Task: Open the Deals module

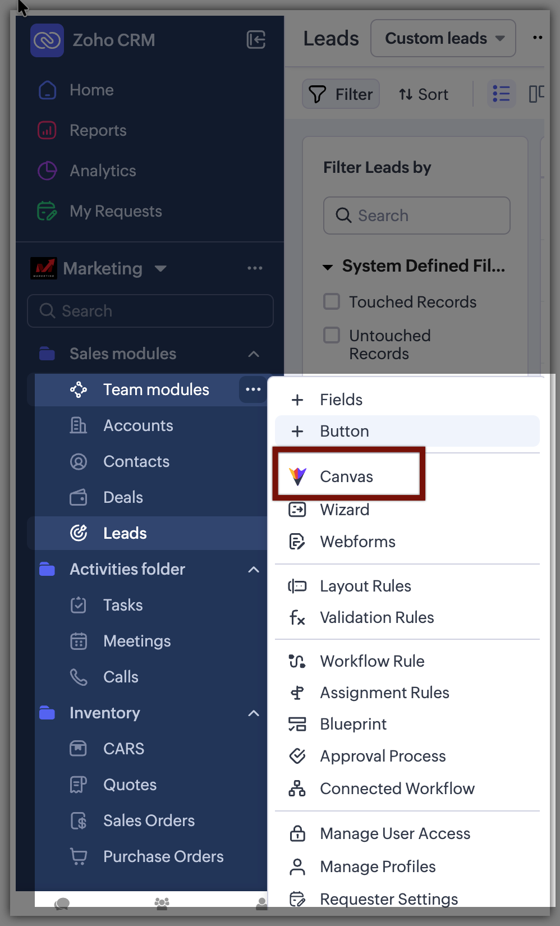Action: tap(123, 497)
